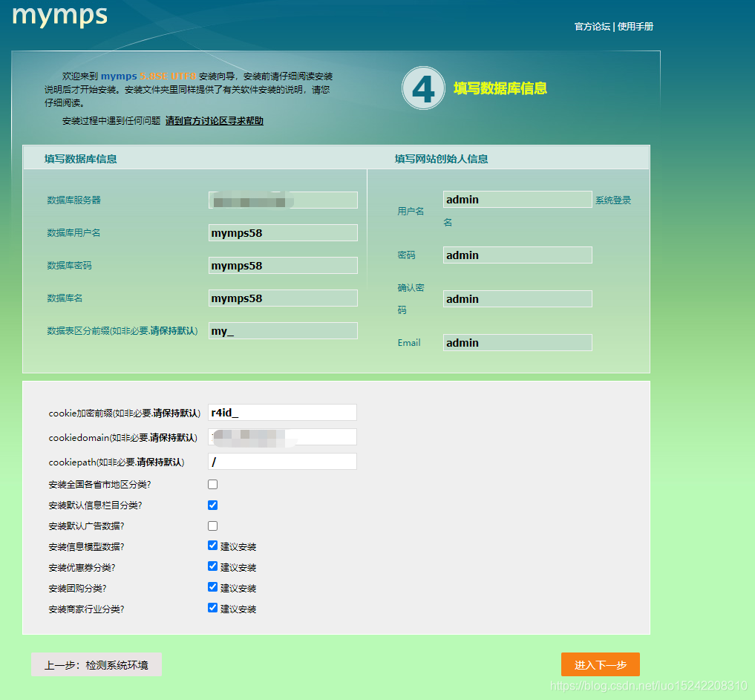Click the orange 进入下一步 button

click(x=601, y=665)
